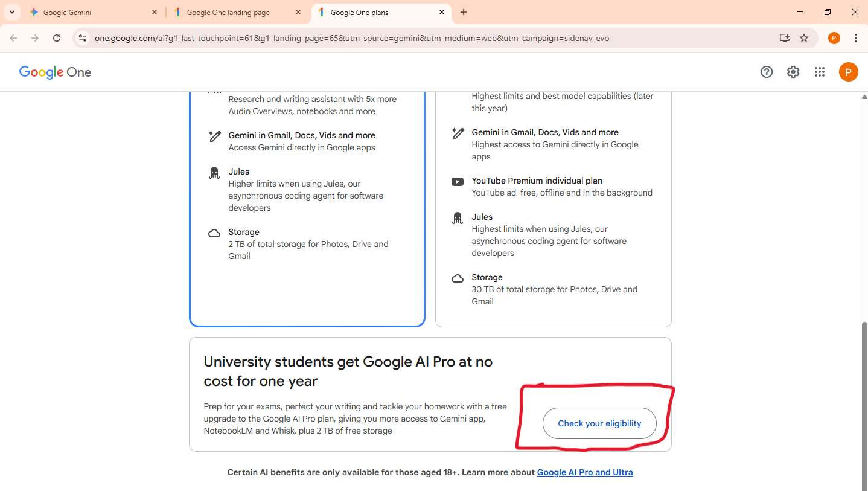This screenshot has height=491, width=868.
Task: Click 'YouTube Premium individual plan' heading
Action: coord(537,181)
